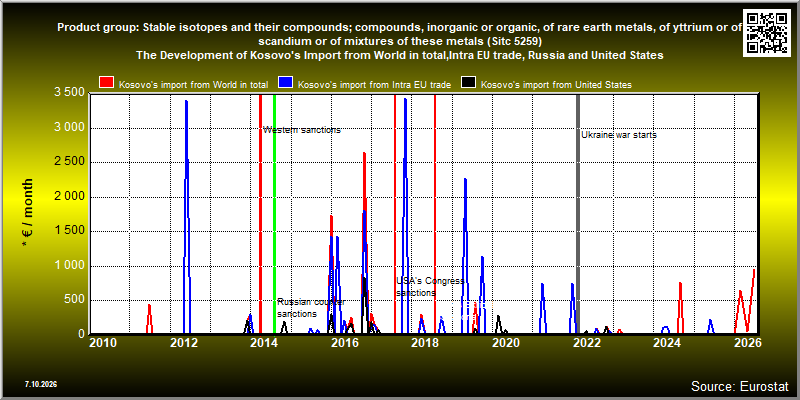Click the black legend swatch for United States
The height and width of the screenshot is (400, 800).
pos(468,83)
